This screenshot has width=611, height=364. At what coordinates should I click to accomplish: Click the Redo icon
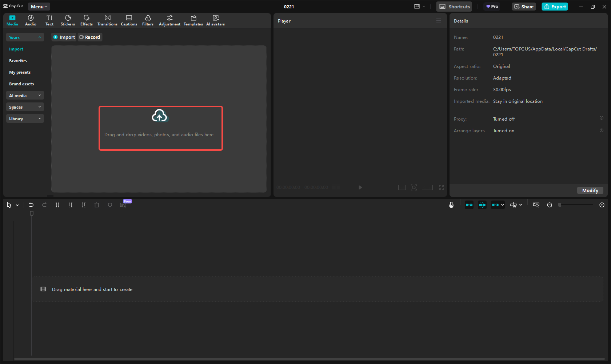pos(44,205)
